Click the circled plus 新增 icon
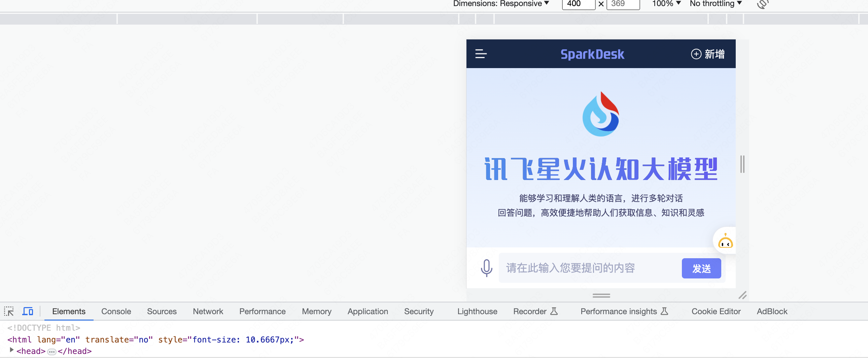This screenshot has width=868, height=358. tap(696, 54)
